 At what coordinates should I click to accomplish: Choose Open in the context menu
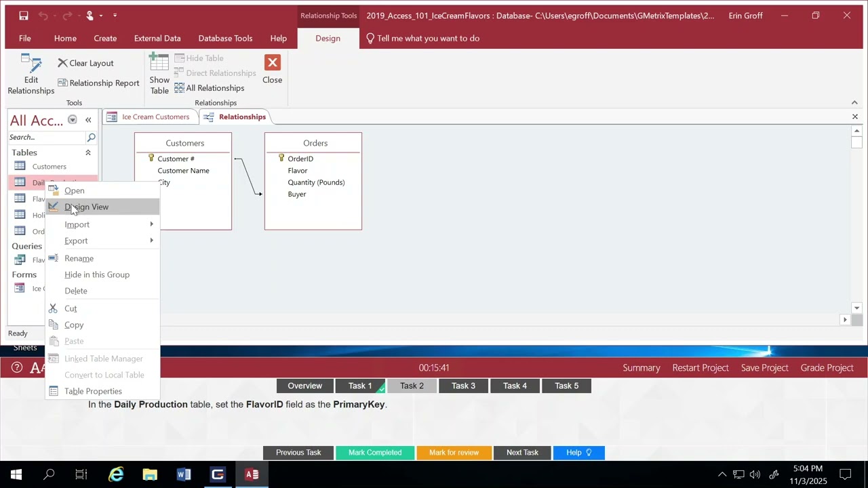click(103, 190)
